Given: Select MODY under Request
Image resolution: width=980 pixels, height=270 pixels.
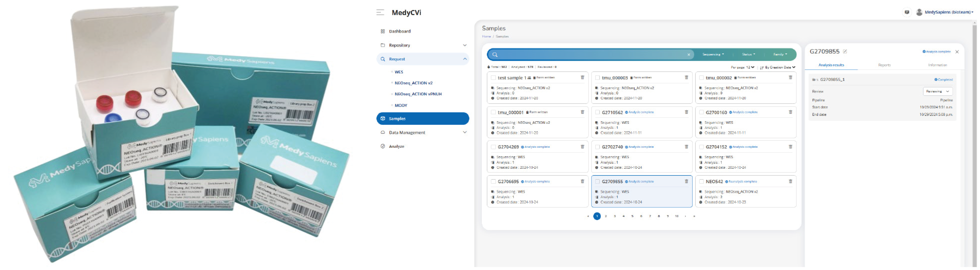Looking at the screenshot, I should coord(401,105).
